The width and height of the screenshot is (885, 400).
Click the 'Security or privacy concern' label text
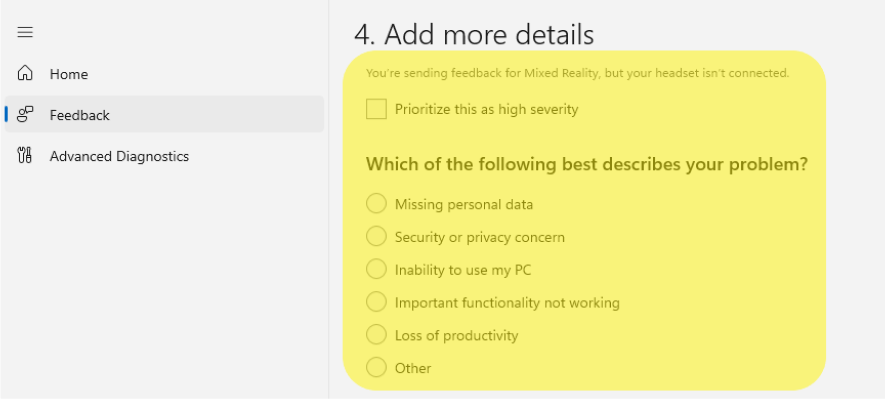480,238
